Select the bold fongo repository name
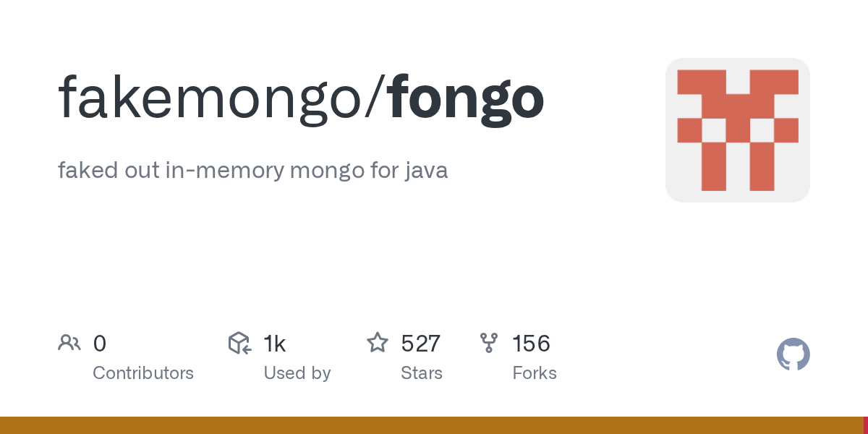868x434 pixels. (x=467, y=98)
